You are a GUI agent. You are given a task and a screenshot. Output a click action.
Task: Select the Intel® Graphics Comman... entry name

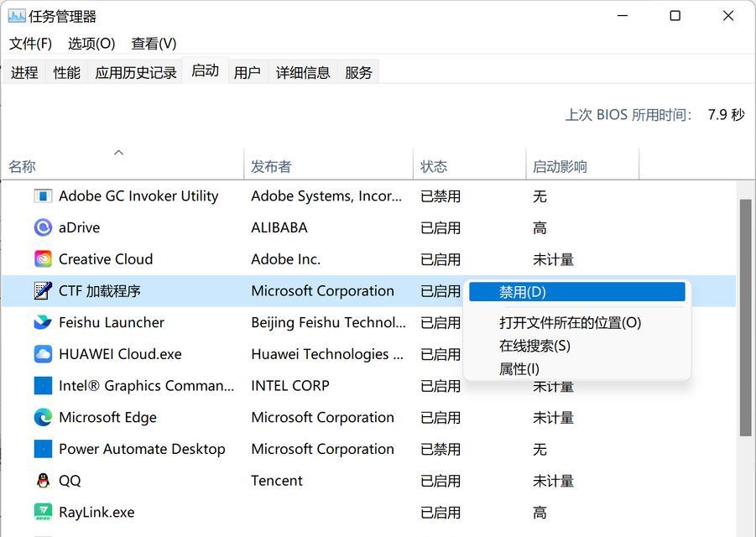[147, 386]
